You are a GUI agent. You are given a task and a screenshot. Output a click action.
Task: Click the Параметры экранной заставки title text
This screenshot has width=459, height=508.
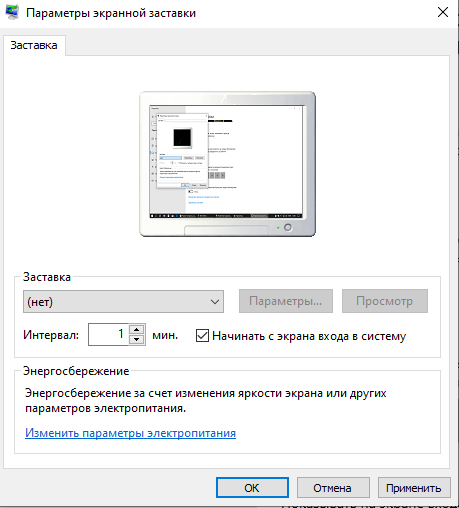pyautogui.click(x=111, y=13)
